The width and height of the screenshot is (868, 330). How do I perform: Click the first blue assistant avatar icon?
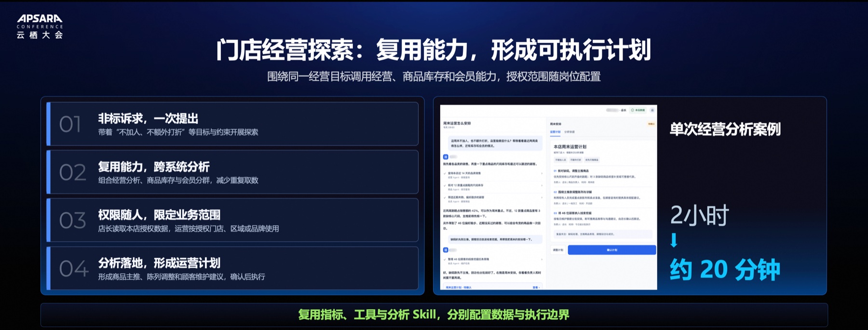(446, 157)
